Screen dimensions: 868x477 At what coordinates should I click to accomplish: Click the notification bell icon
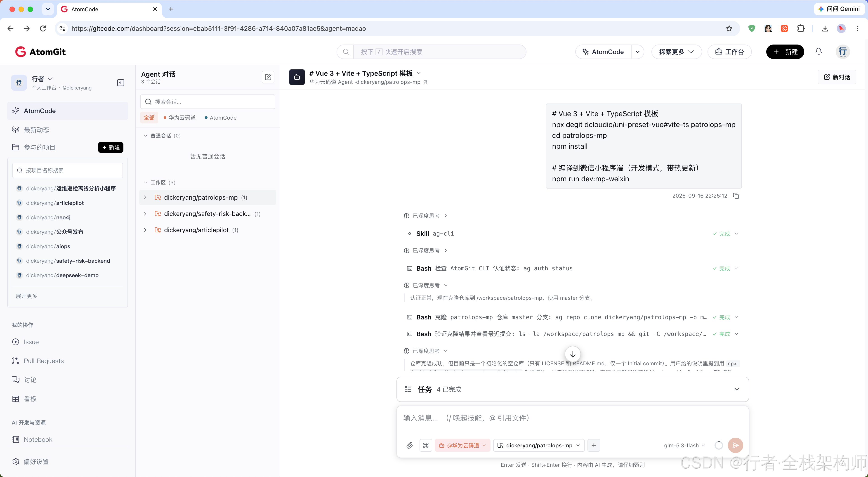[818, 52]
